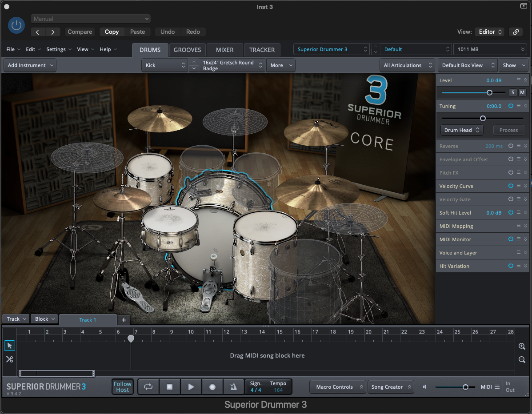The height and width of the screenshot is (414, 532).
Task: Zoom in on the timeline with the magnifier icon
Action: click(522, 346)
